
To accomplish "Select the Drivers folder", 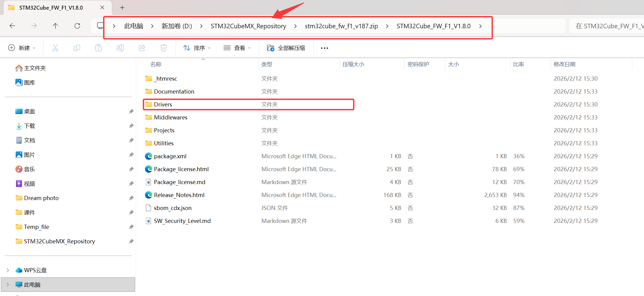I will 163,104.
